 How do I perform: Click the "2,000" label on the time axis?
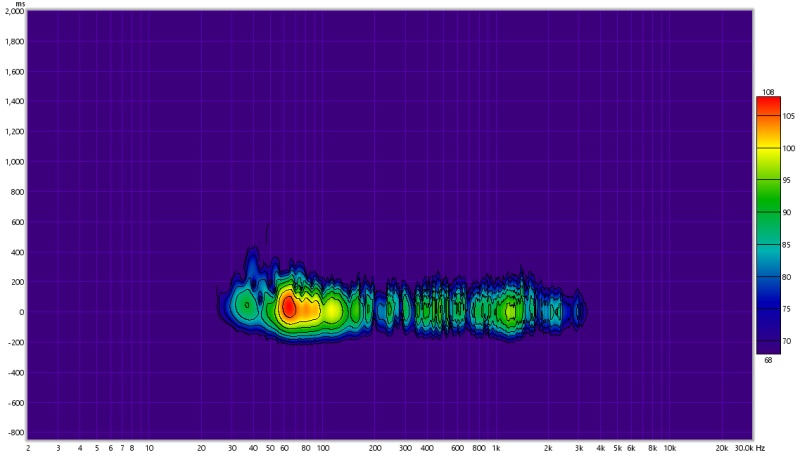coord(14,11)
